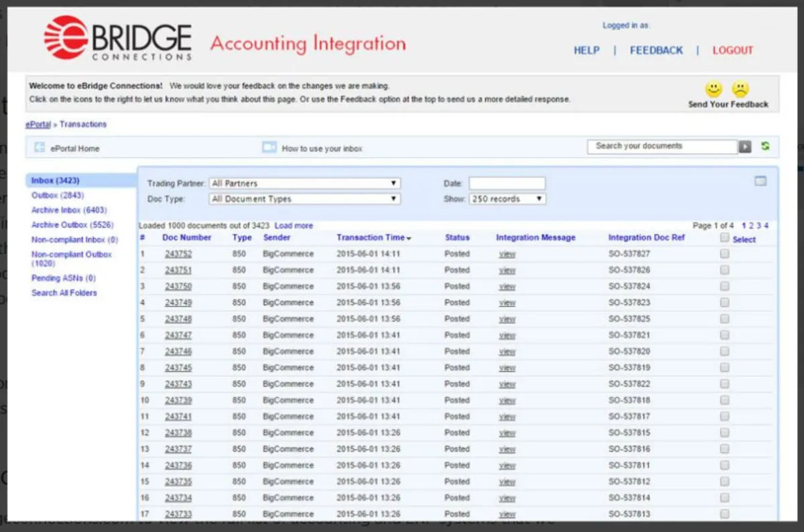Click the Load more link

[x=293, y=226]
